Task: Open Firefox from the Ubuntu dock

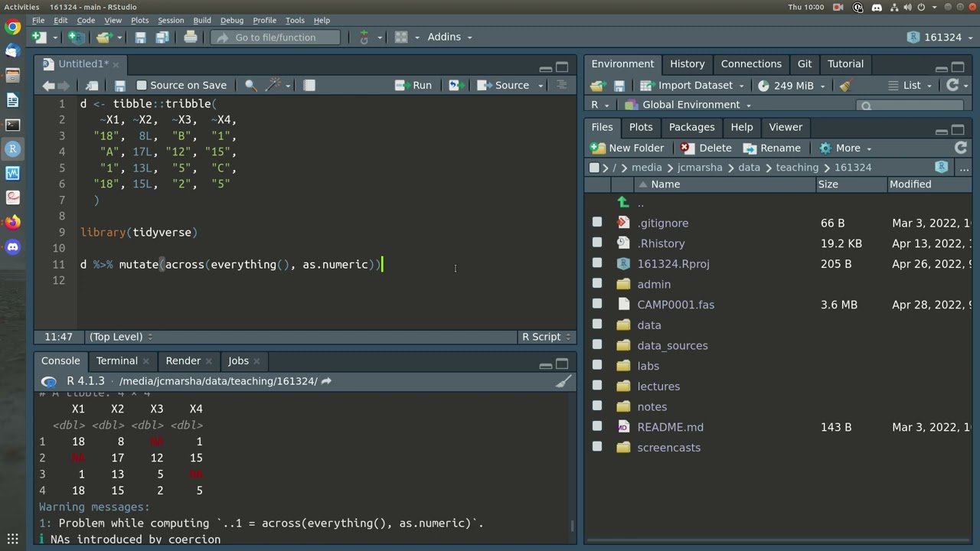Action: point(12,223)
